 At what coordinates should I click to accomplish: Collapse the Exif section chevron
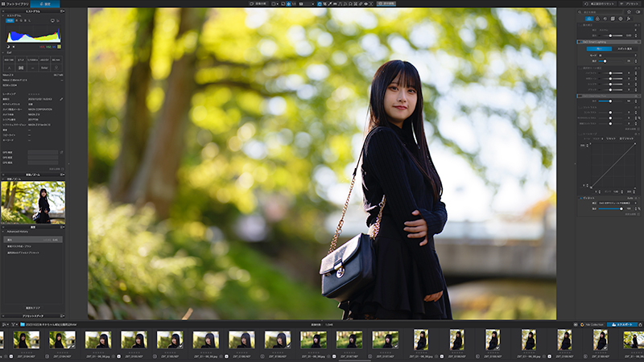(3, 52)
